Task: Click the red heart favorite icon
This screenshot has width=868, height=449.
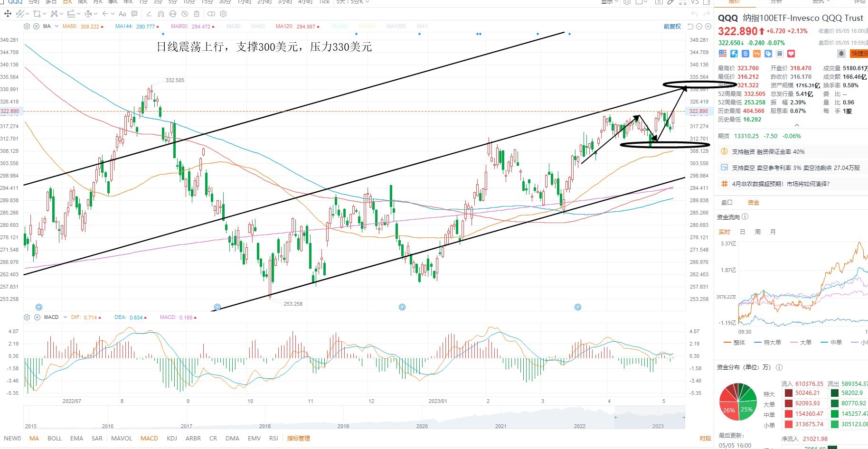Action: [x=791, y=54]
